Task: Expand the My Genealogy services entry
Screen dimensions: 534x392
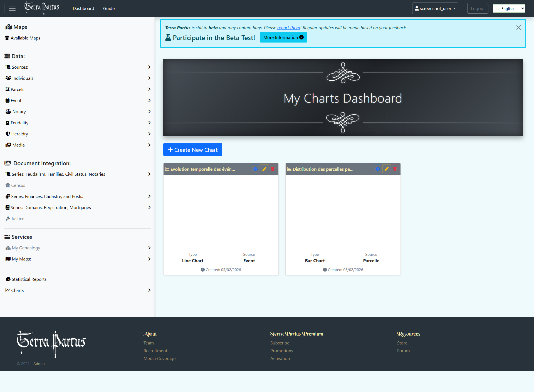Action: (26, 248)
